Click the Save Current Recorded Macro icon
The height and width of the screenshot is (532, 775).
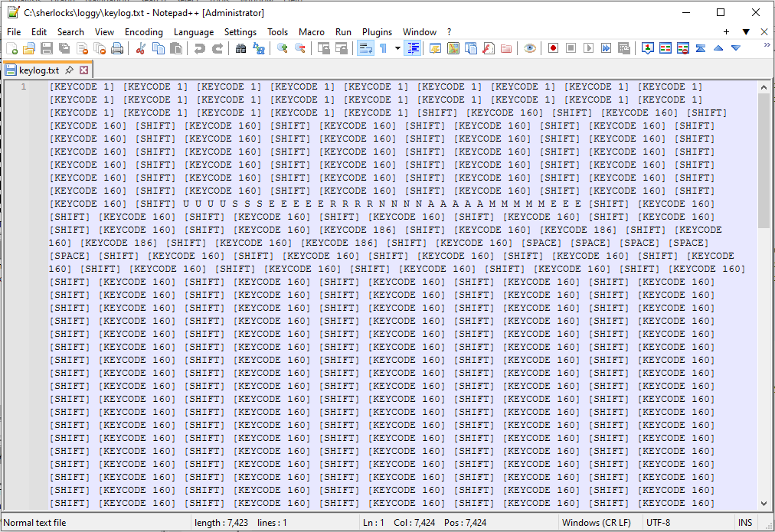pyautogui.click(x=624, y=48)
